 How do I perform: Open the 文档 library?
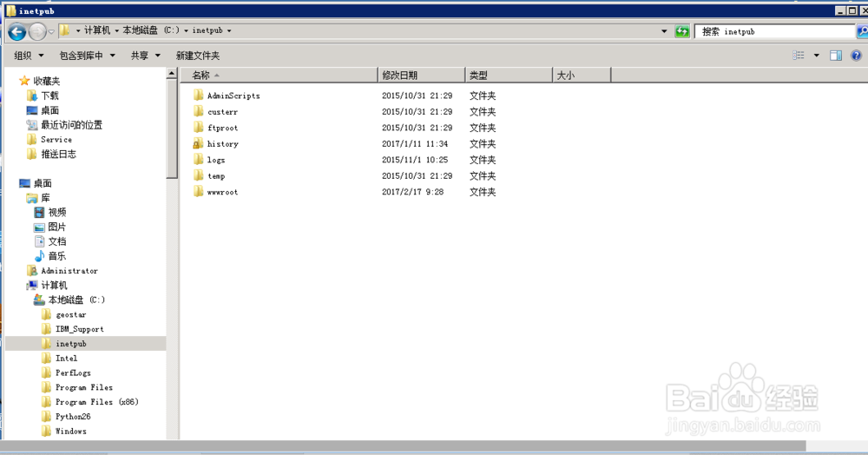pyautogui.click(x=50, y=241)
